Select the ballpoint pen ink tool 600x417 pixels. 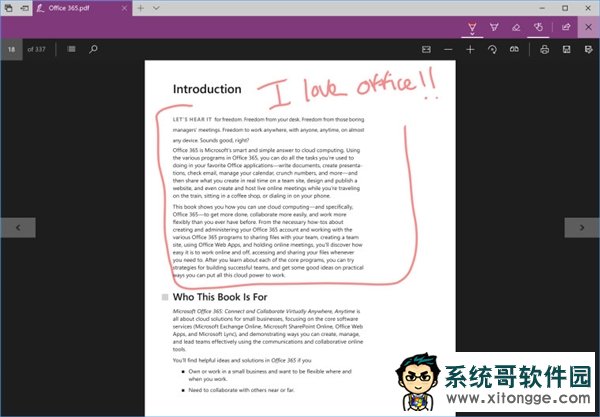pyautogui.click(x=472, y=27)
